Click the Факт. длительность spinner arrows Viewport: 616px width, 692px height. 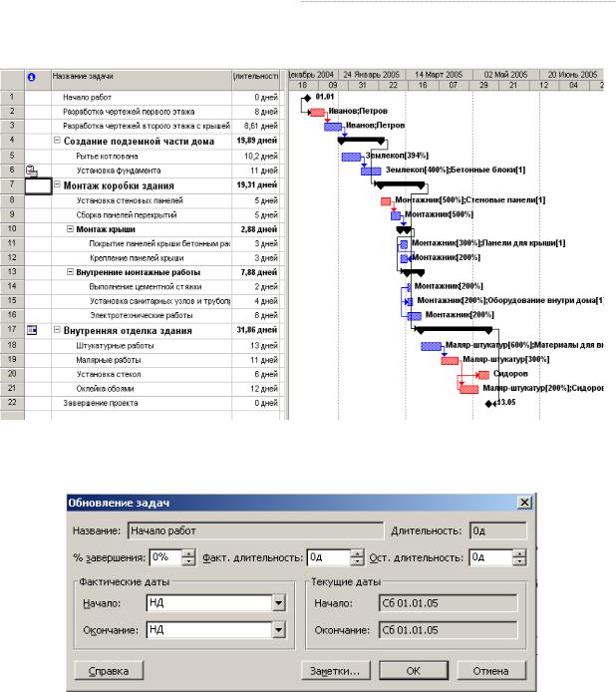[x=358, y=557]
